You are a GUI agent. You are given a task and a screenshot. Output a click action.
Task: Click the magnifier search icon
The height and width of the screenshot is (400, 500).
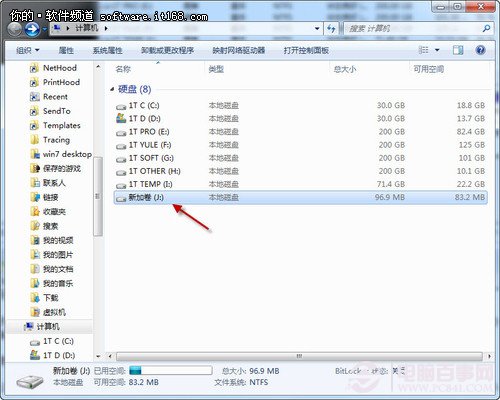(486, 29)
